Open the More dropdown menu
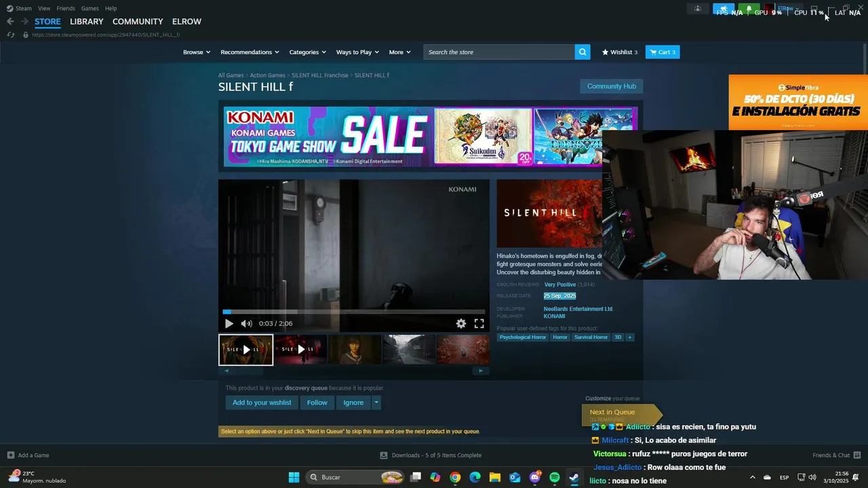Viewport: 868px width, 488px height. pos(399,52)
